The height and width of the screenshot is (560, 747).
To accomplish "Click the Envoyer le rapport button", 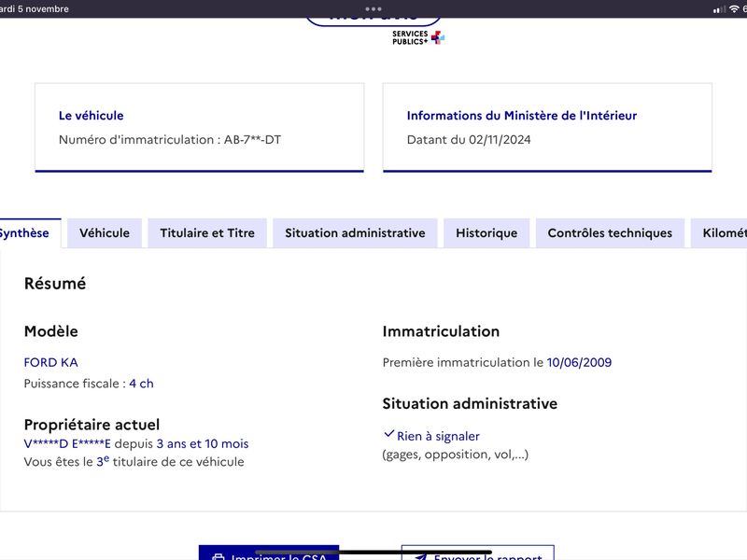I will tap(478, 553).
